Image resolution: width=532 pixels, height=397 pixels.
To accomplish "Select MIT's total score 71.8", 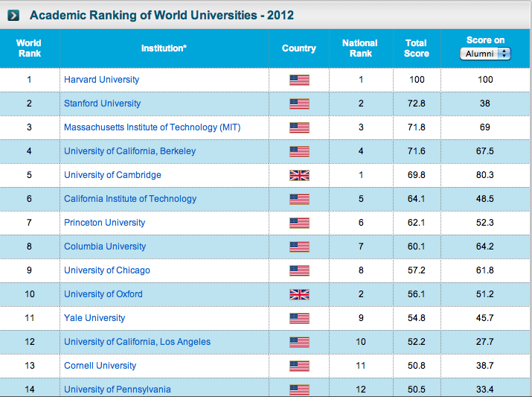I will click(x=417, y=127).
